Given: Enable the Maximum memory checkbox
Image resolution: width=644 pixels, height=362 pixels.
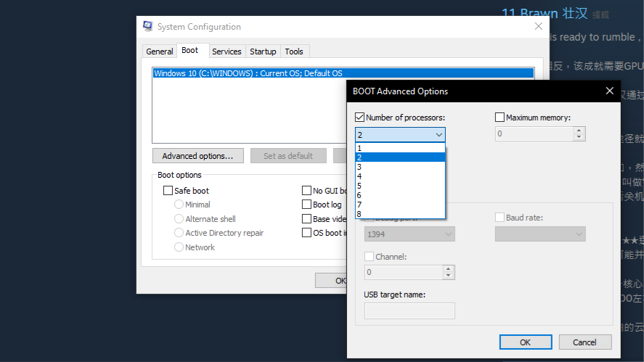Looking at the screenshot, I should pyautogui.click(x=500, y=118).
